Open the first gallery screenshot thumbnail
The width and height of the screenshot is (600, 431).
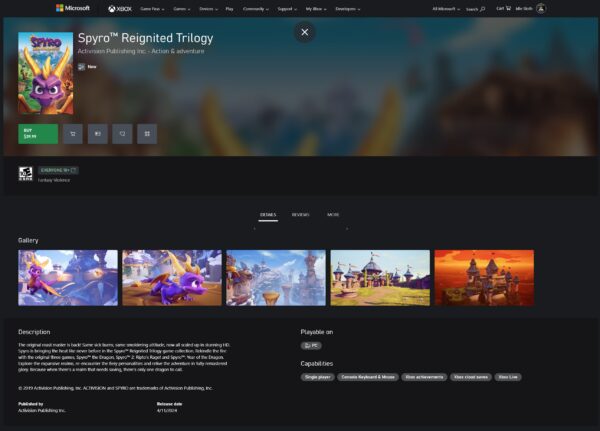68,277
